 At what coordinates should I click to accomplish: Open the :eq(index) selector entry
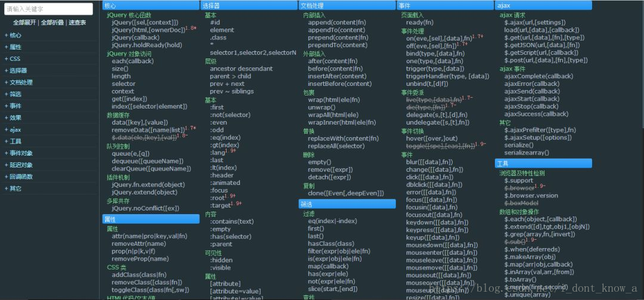coord(225,138)
